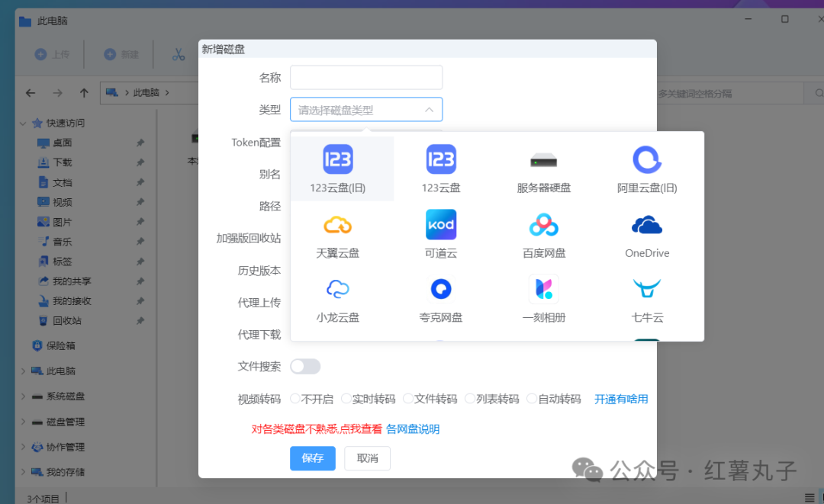Open 图片 in quick access
The height and width of the screenshot is (504, 824).
(x=55, y=222)
